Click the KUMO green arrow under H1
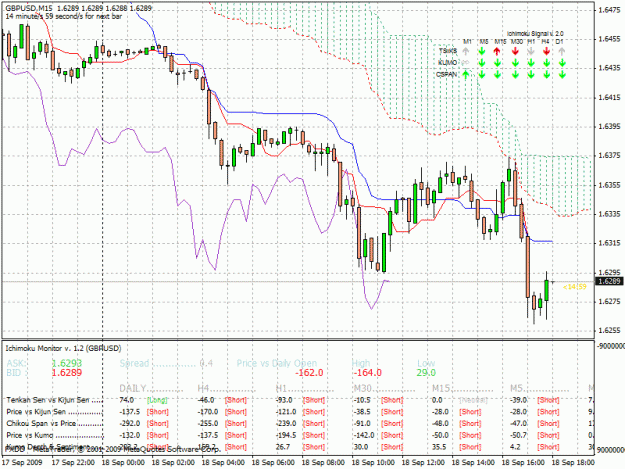 531,63
